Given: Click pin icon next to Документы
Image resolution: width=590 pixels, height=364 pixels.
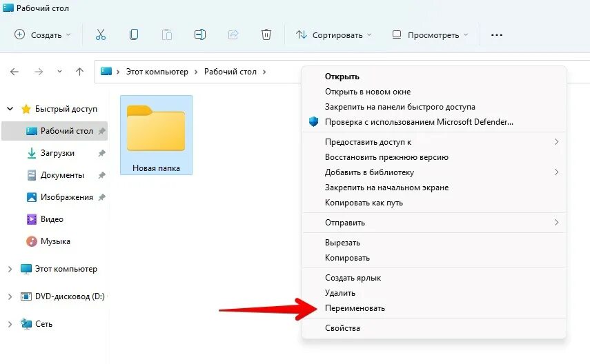Looking at the screenshot, I should coord(101,175).
